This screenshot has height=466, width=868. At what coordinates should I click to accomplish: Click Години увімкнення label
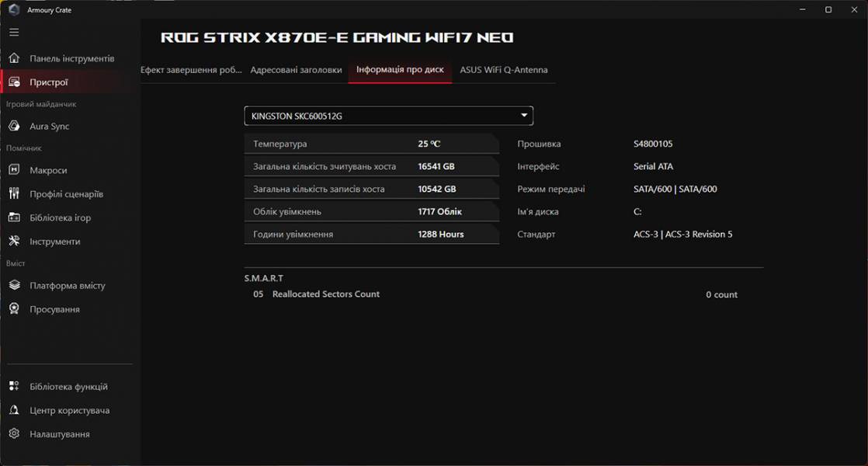click(x=293, y=234)
